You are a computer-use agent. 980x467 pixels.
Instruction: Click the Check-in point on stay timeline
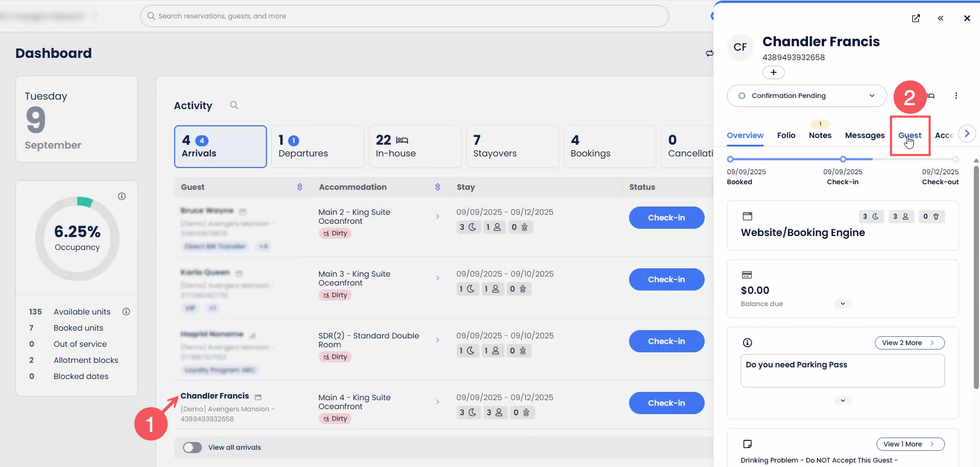[843, 159]
